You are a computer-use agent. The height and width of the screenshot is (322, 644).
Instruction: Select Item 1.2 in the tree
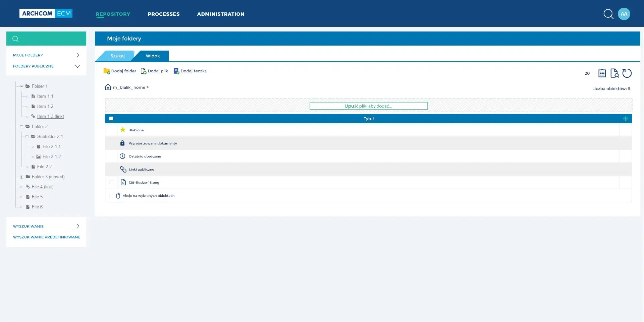(45, 106)
